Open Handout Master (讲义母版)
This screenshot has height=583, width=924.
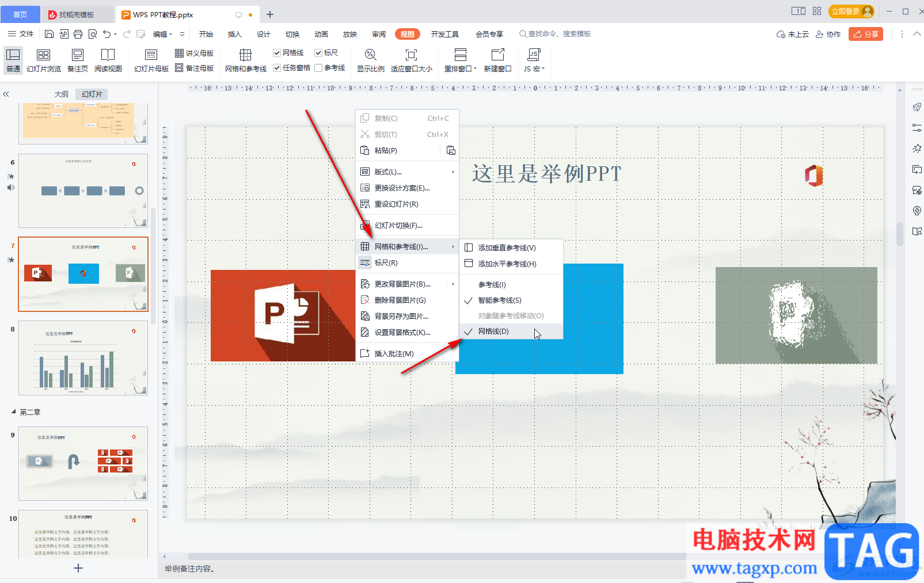pos(195,53)
